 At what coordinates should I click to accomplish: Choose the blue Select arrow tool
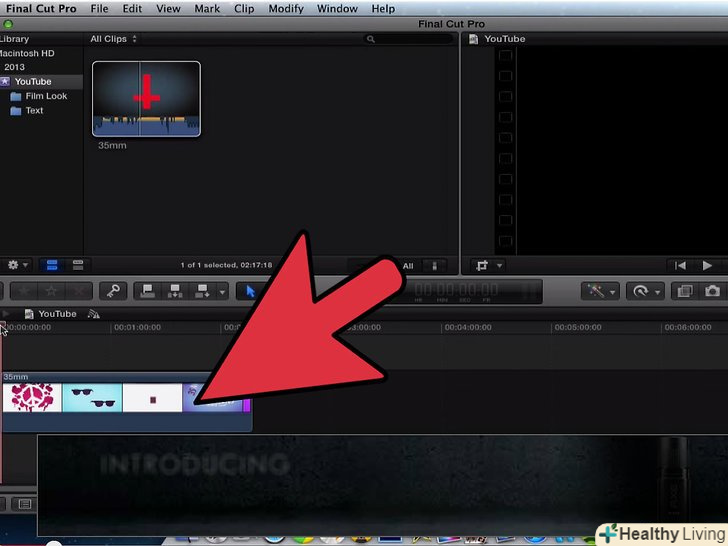[x=251, y=291]
